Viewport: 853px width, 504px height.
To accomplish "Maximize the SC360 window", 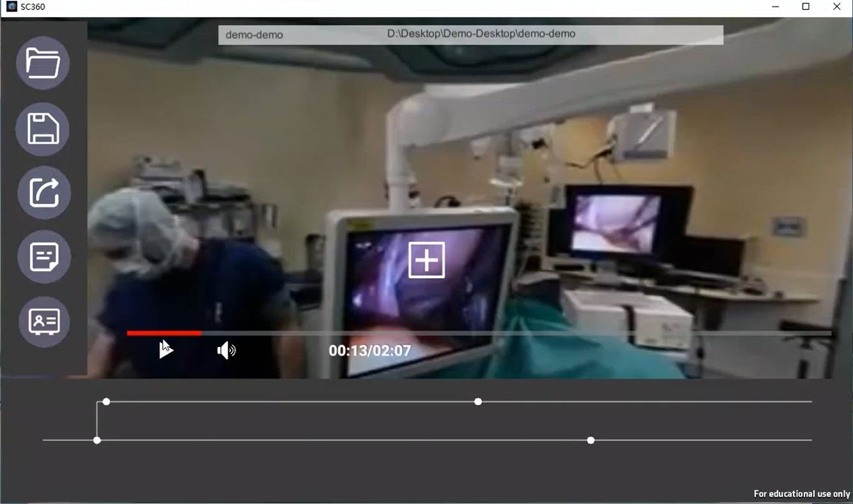I will (806, 7).
